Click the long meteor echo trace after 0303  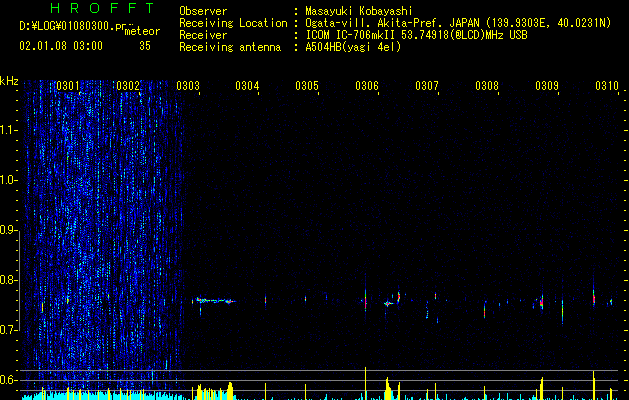(215, 301)
